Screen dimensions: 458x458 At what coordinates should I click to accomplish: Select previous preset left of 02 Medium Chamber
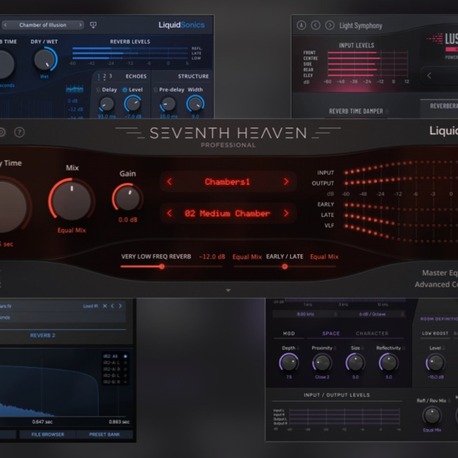click(169, 213)
